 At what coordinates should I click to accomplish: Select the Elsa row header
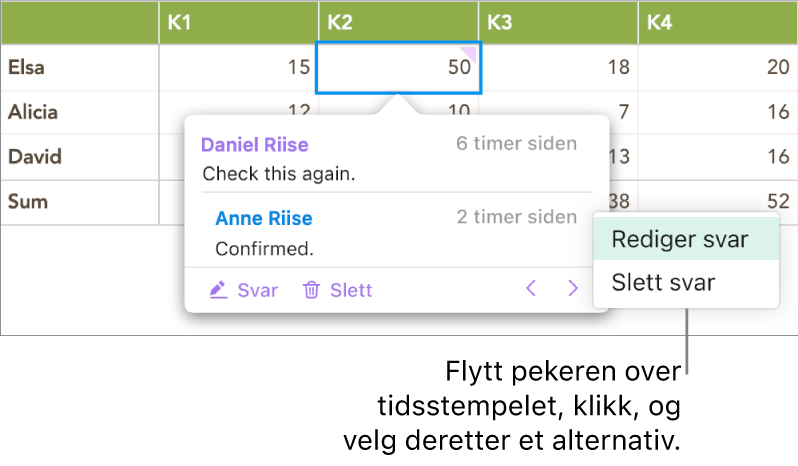pos(79,68)
